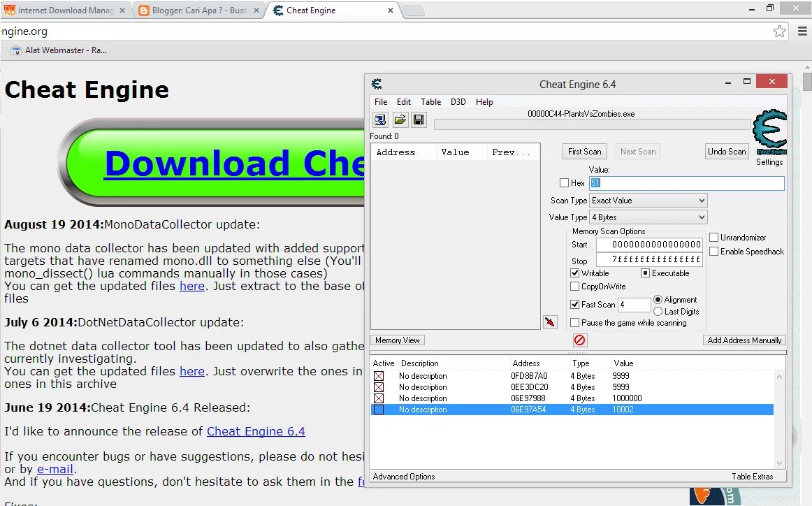The width and height of the screenshot is (812, 506).
Task: Bookmark page with the star icon
Action: coord(779,31)
